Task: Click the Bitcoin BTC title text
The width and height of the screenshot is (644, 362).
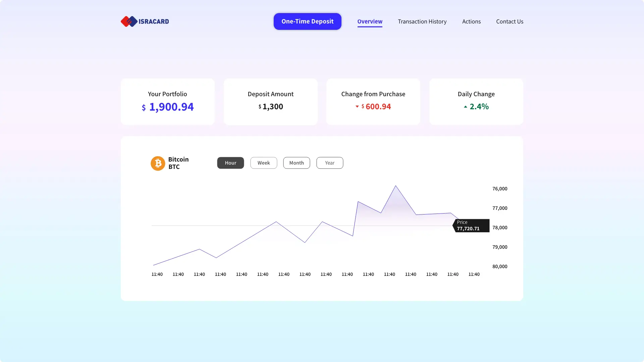Action: click(178, 163)
